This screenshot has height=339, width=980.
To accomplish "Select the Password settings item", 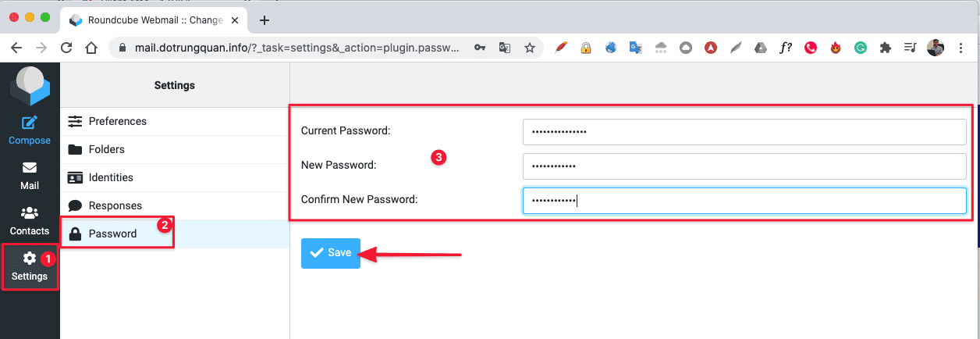I will click(x=112, y=234).
